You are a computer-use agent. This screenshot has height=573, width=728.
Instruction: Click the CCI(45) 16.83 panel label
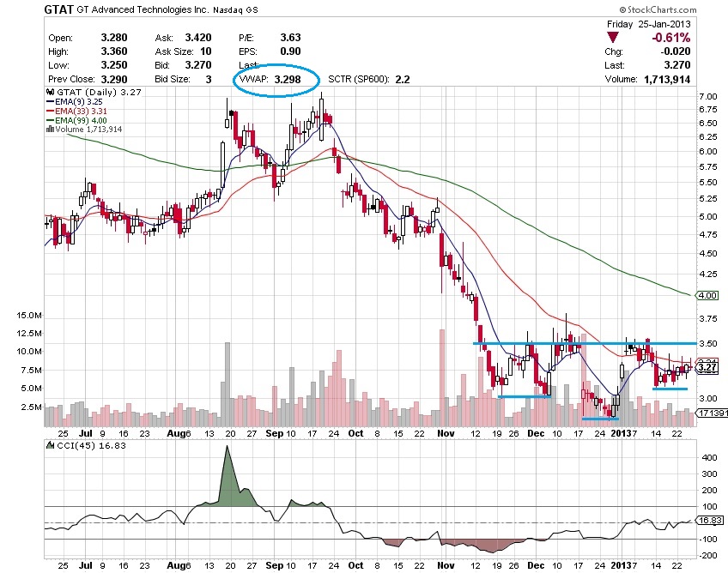coord(90,445)
